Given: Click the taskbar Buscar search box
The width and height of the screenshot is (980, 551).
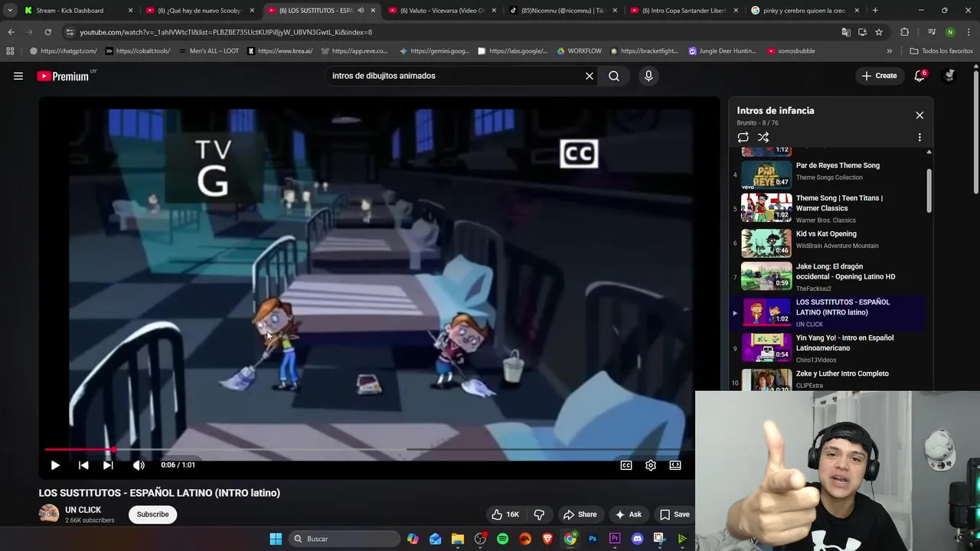Looking at the screenshot, I should click(345, 539).
